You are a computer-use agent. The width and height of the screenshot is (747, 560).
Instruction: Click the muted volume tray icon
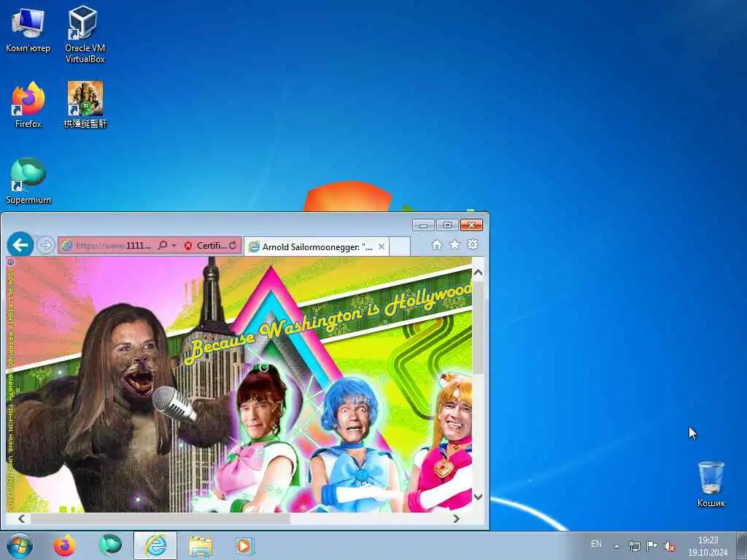click(x=670, y=547)
